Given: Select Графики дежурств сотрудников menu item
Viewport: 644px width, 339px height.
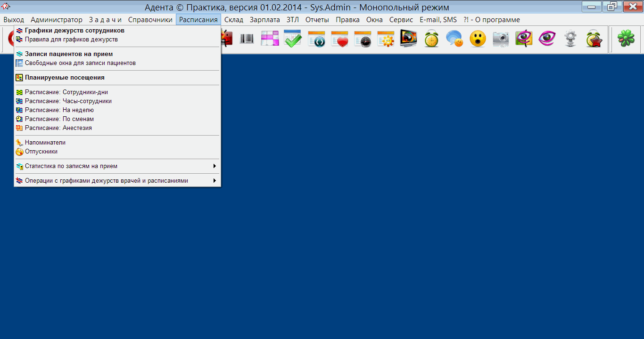Looking at the screenshot, I should 74,31.
